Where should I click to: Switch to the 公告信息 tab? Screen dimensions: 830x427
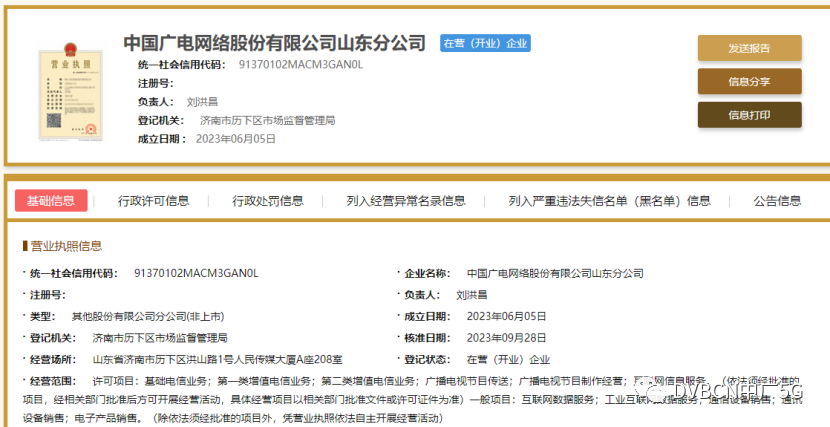777,201
